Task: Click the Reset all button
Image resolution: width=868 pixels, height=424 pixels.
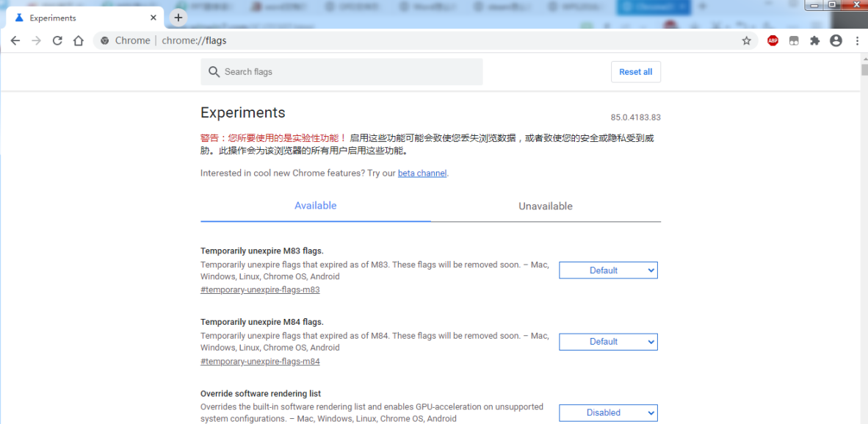Action: pos(635,71)
